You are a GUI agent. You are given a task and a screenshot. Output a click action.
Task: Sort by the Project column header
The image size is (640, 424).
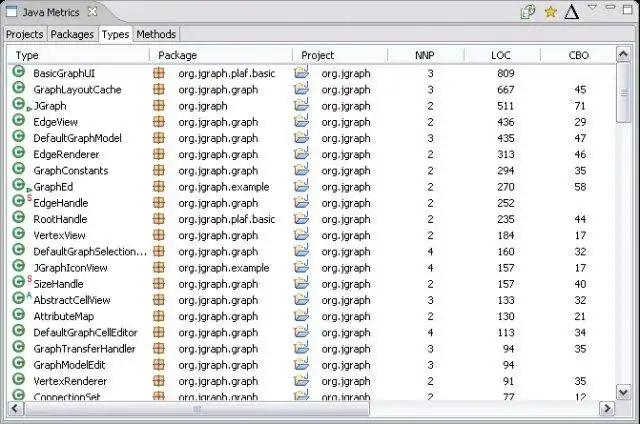(x=340, y=55)
